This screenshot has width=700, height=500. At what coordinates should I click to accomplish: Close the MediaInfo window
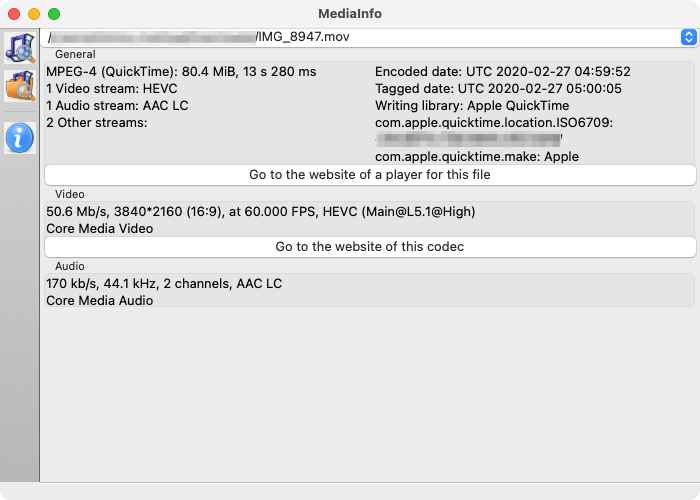(14, 14)
